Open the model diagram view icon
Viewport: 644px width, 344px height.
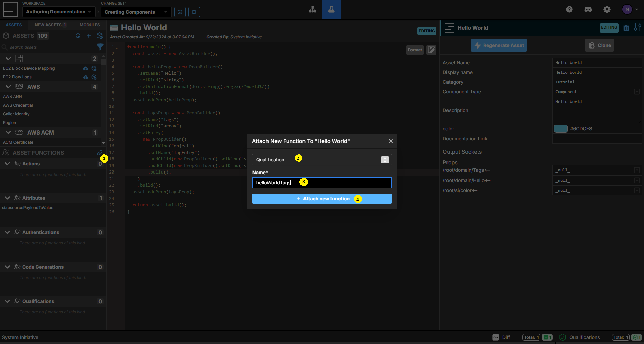coord(312,9)
